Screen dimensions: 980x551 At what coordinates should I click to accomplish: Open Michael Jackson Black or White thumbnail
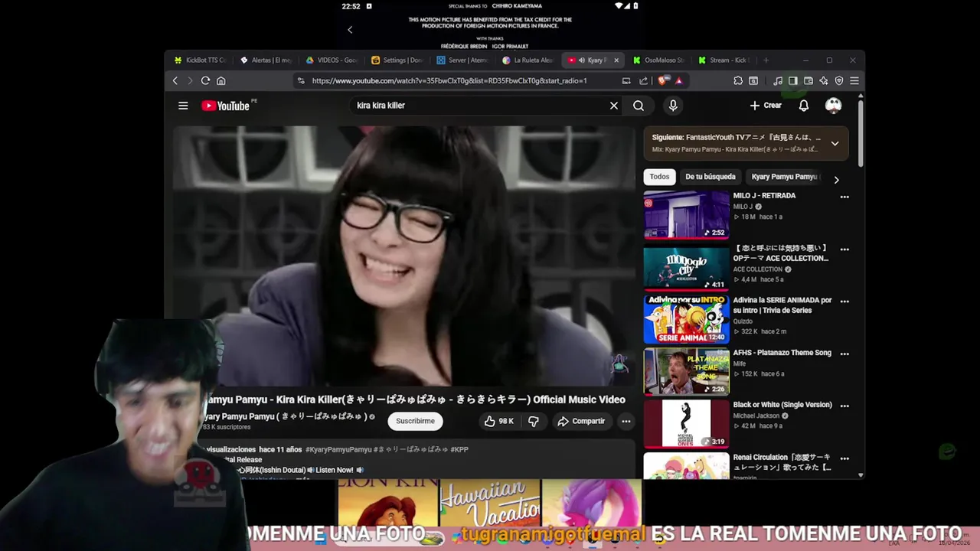pyautogui.click(x=686, y=424)
